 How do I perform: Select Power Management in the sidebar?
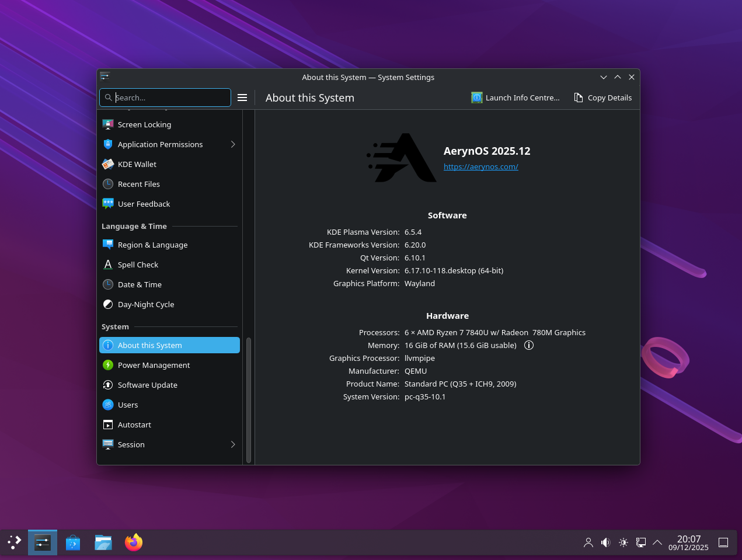(154, 365)
